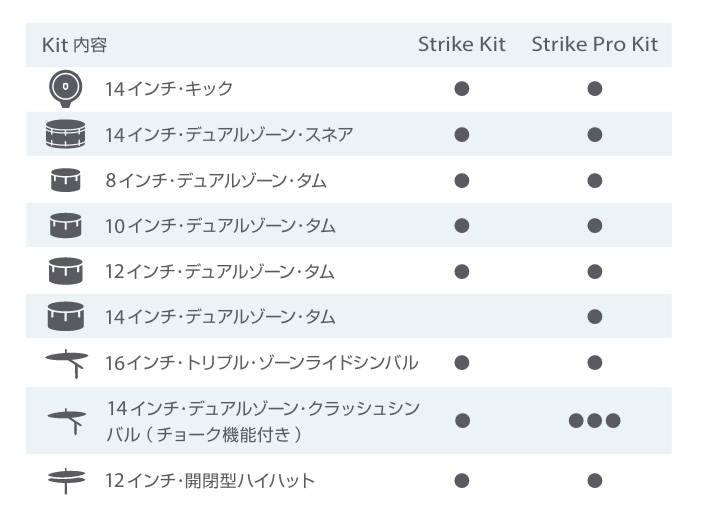Click the 14インチ・デュアルゾーン・スネア label

point(229,135)
